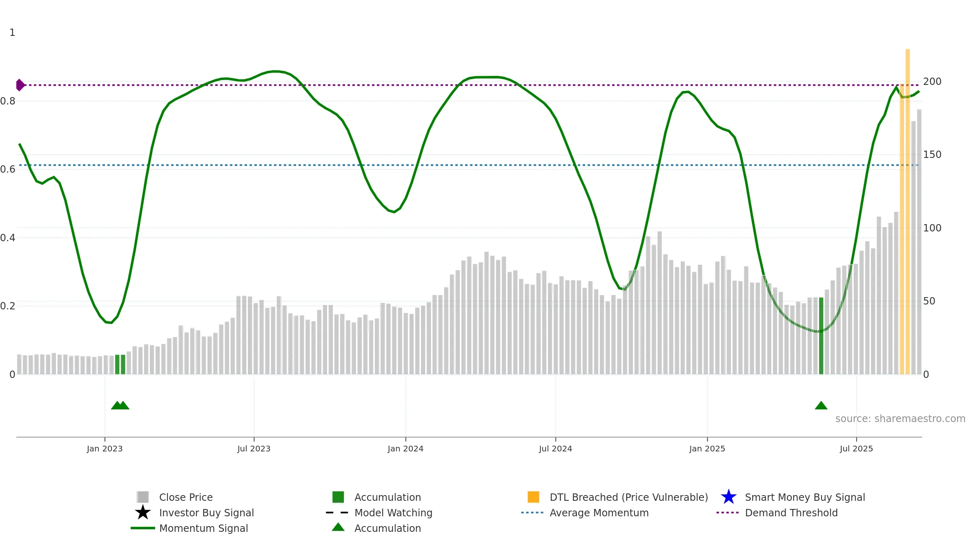Toggle the Average Momentum legend label
980x551 pixels.
point(599,513)
